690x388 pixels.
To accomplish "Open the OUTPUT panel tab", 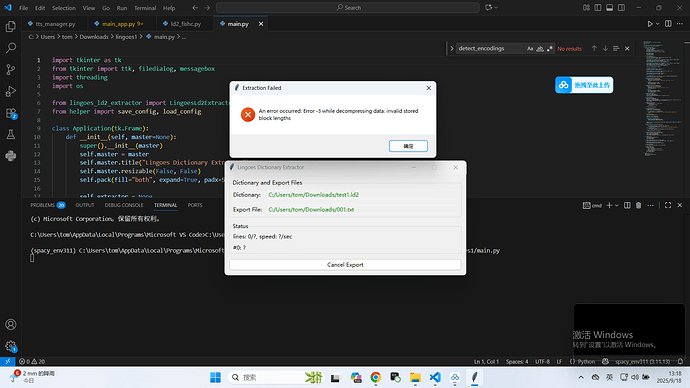I will (x=84, y=205).
